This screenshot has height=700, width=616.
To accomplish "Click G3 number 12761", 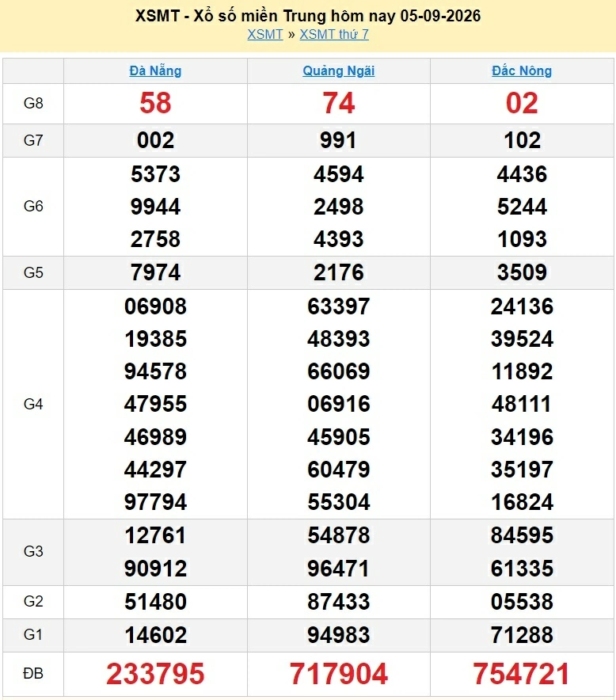I will tap(155, 535).
